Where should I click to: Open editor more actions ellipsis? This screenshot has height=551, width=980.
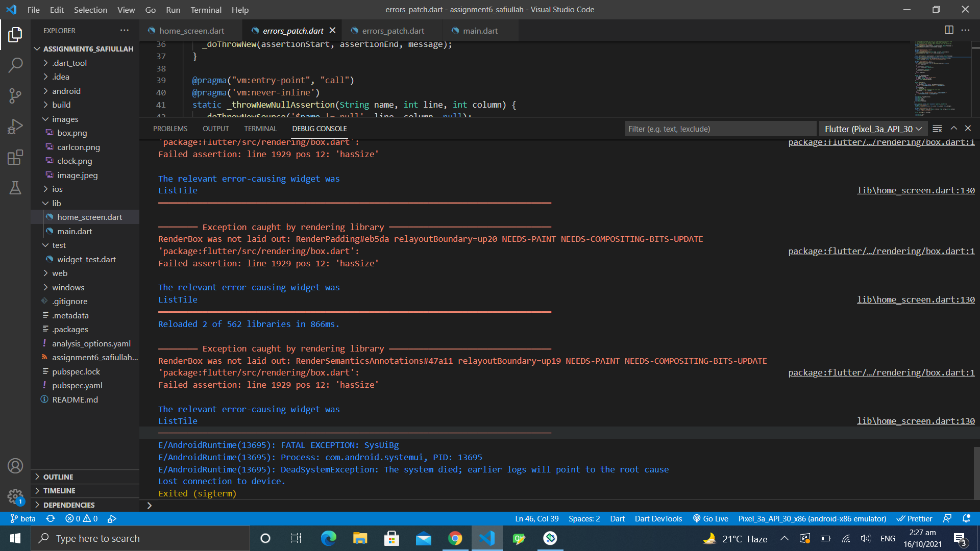pos(965,30)
